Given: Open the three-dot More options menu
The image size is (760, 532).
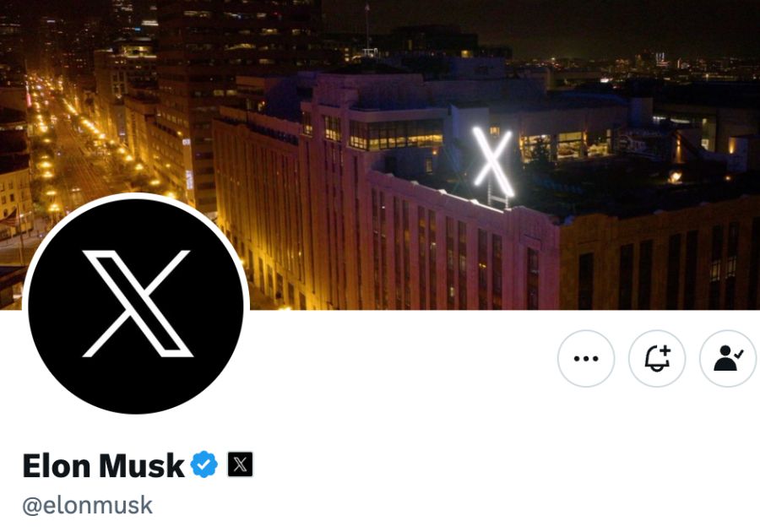Looking at the screenshot, I should click(x=586, y=359).
